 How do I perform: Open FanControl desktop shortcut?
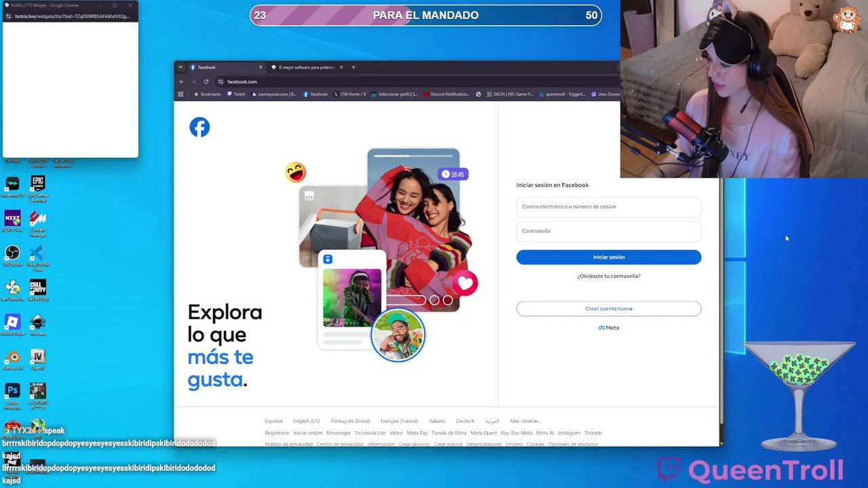coord(12,291)
